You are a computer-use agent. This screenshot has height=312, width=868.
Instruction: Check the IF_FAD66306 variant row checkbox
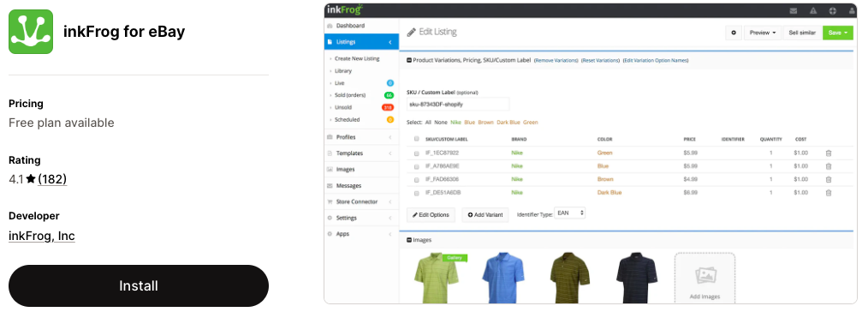click(x=417, y=179)
